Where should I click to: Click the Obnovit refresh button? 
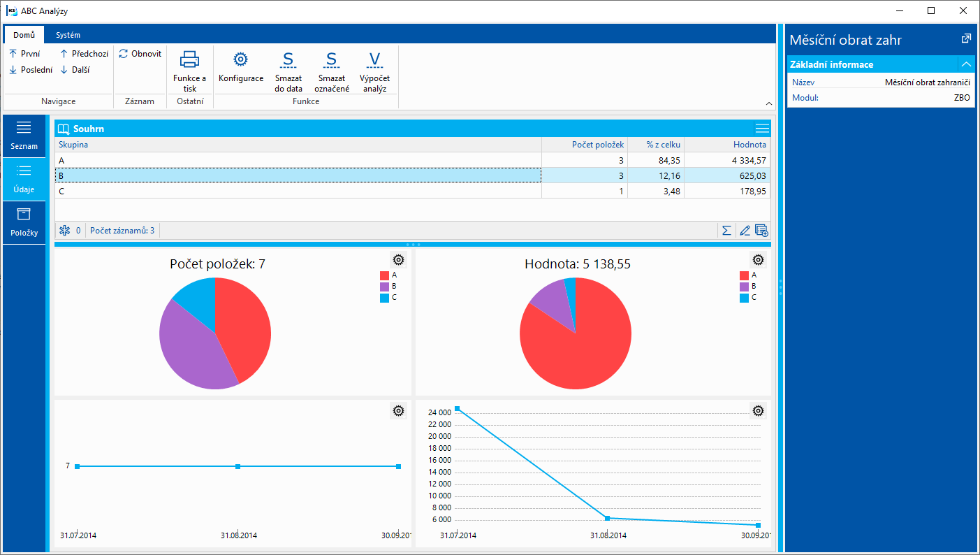click(140, 54)
